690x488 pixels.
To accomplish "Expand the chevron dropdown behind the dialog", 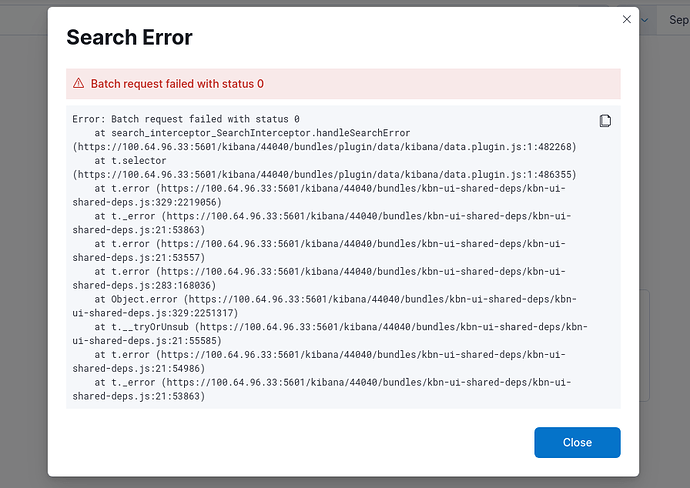I will [646, 20].
